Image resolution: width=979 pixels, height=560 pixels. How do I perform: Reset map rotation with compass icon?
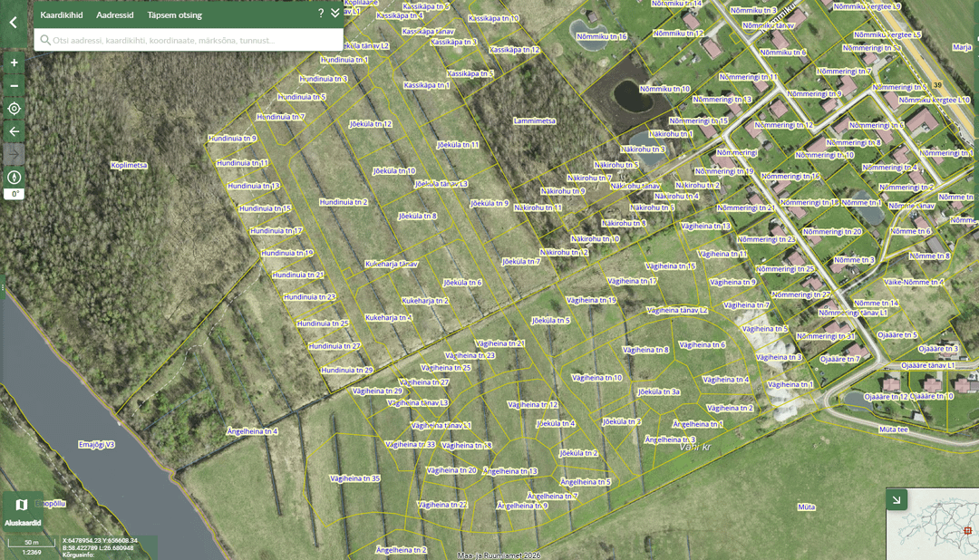click(x=14, y=178)
